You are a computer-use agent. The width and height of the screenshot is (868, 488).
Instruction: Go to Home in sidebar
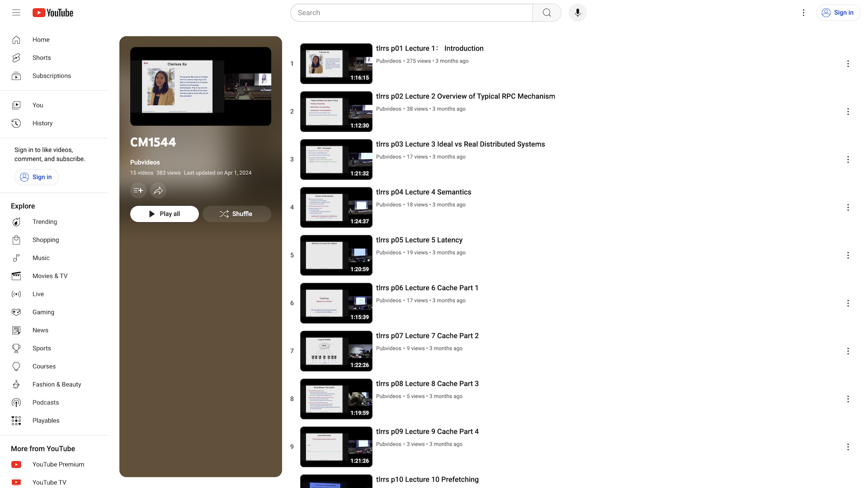54,40
